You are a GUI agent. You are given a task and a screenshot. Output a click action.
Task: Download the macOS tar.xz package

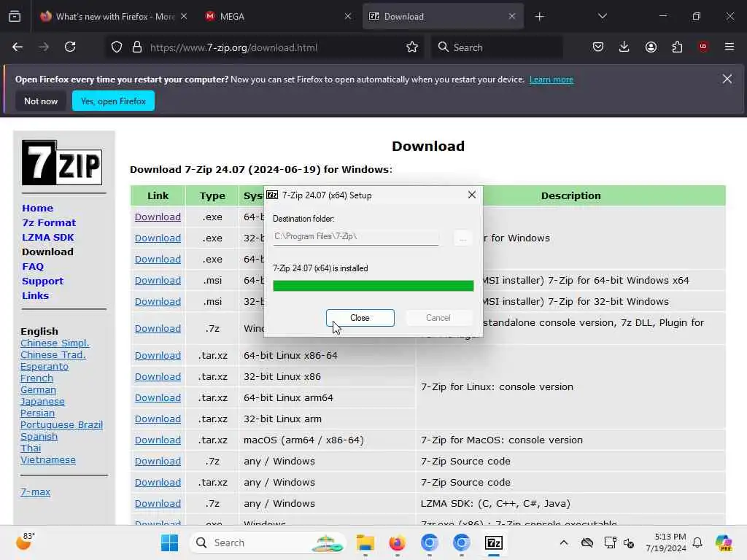pyautogui.click(x=158, y=440)
